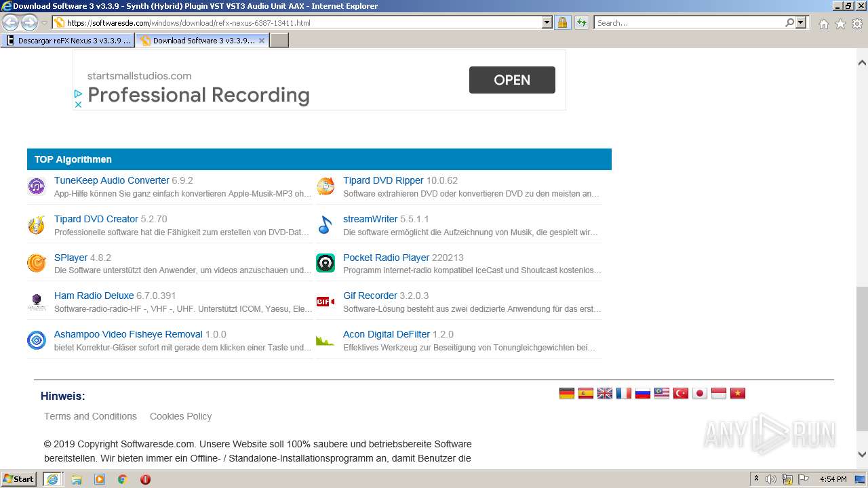
Task: Click the SPlayer app icon
Action: click(x=37, y=263)
